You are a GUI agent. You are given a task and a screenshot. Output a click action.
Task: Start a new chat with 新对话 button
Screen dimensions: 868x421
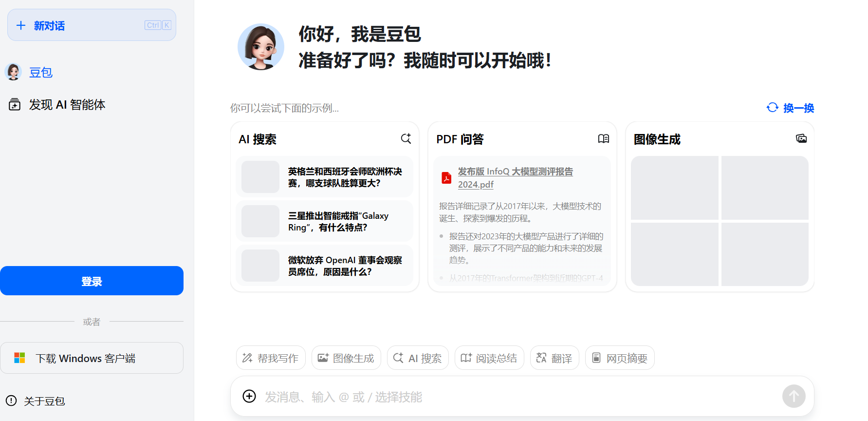pyautogui.click(x=92, y=25)
